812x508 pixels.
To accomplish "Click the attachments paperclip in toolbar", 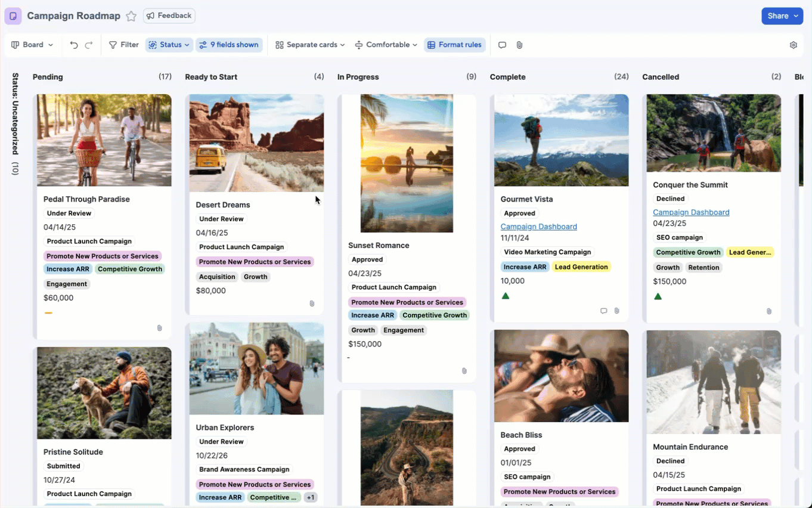I will pos(519,45).
